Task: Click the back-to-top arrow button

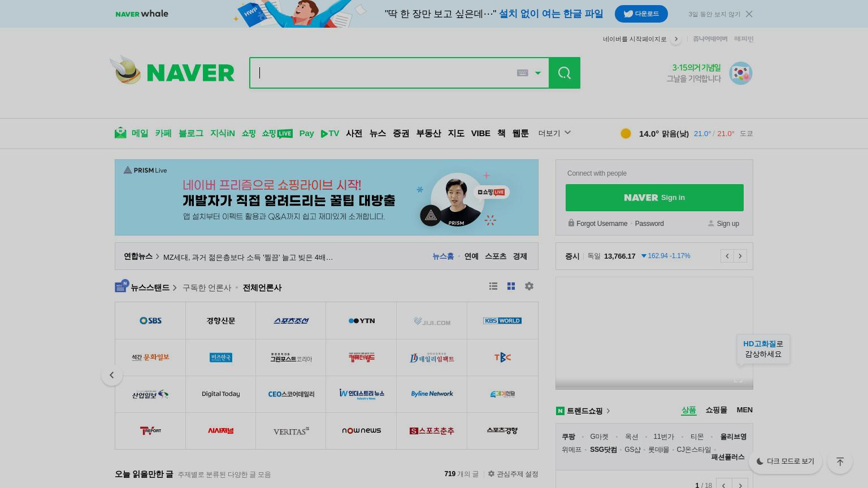Action: pyautogui.click(x=840, y=461)
